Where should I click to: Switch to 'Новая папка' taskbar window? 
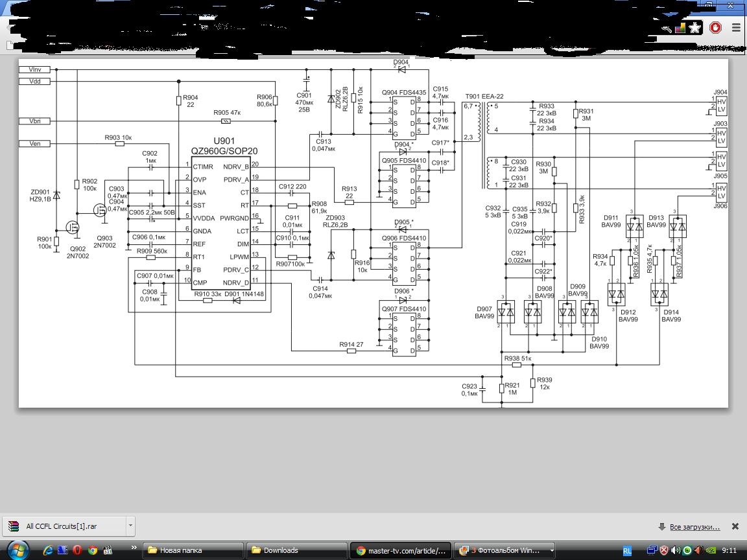point(191,550)
